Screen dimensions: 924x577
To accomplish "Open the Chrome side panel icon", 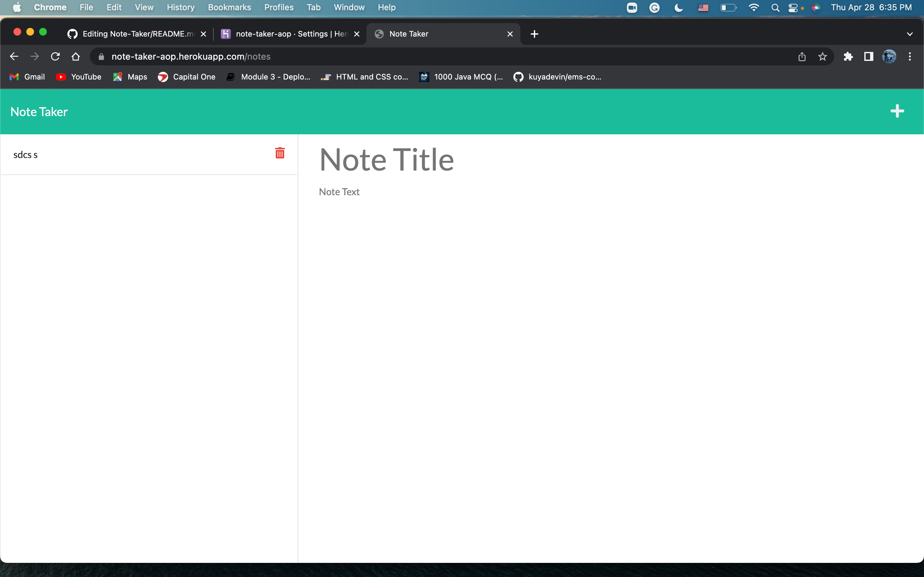I will pyautogui.click(x=868, y=56).
